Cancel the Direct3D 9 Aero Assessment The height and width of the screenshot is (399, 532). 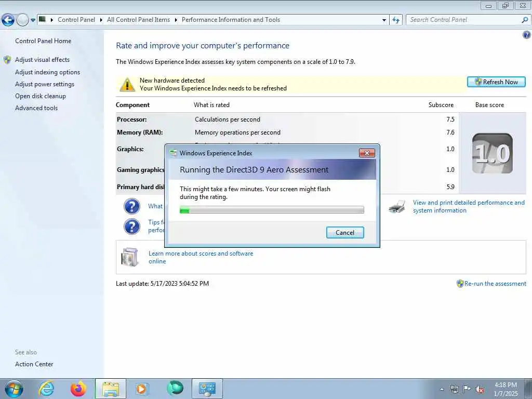tap(345, 232)
